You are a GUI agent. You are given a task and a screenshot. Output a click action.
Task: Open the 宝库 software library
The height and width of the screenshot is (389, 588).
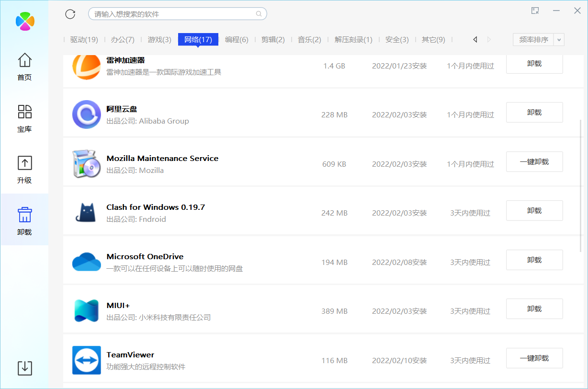24,118
